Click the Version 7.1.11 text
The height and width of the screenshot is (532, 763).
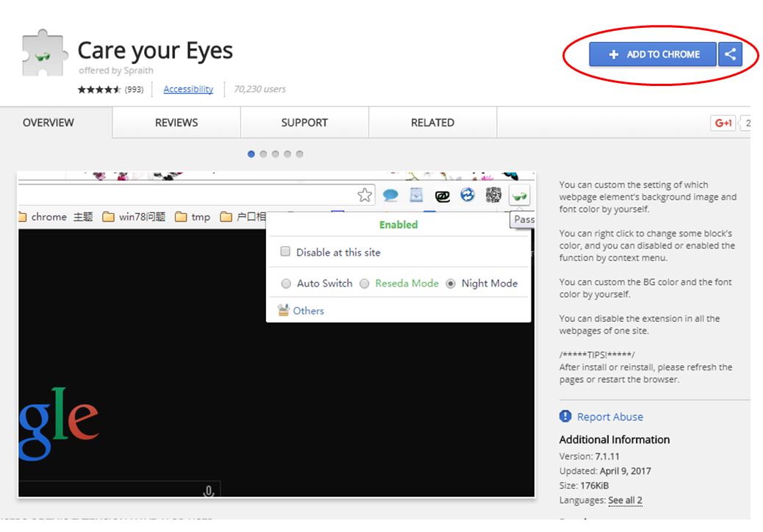[590, 456]
